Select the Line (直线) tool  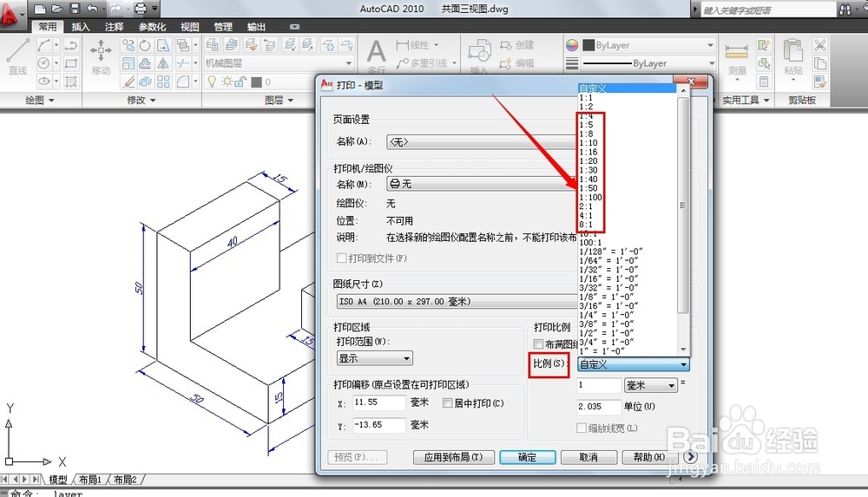[17, 57]
